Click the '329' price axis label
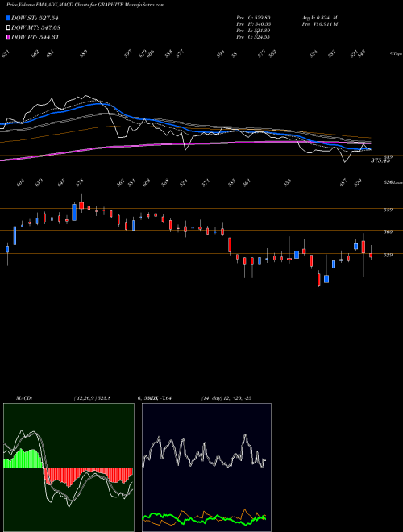 click(x=388, y=256)
